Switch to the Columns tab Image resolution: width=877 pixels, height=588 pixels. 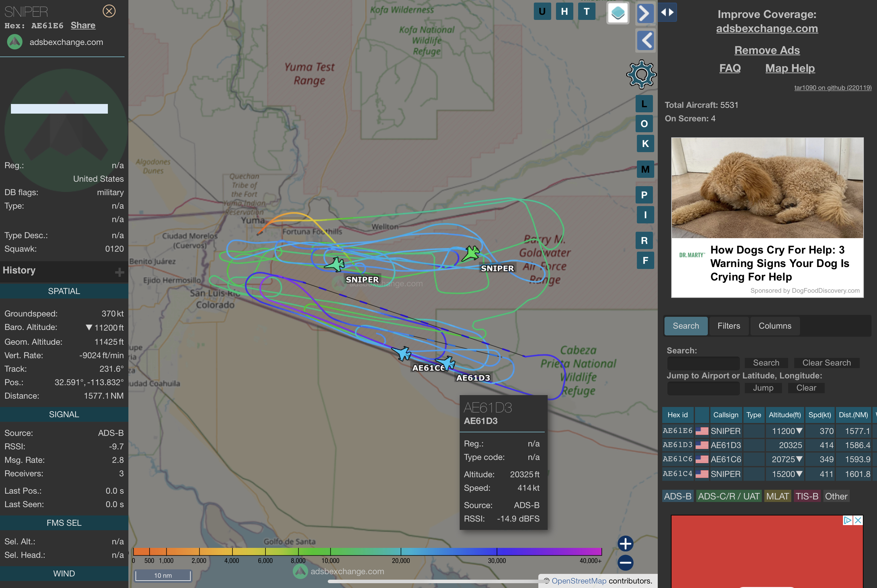775,326
